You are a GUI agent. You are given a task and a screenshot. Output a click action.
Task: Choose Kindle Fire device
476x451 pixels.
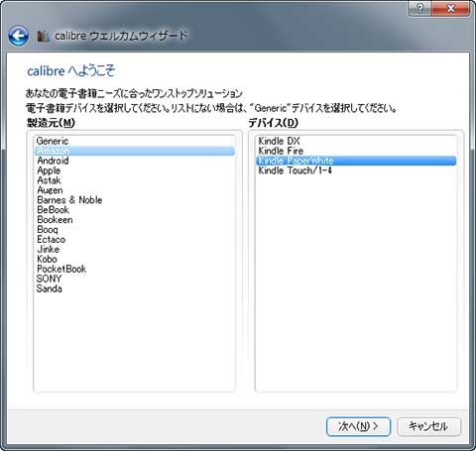pos(356,151)
